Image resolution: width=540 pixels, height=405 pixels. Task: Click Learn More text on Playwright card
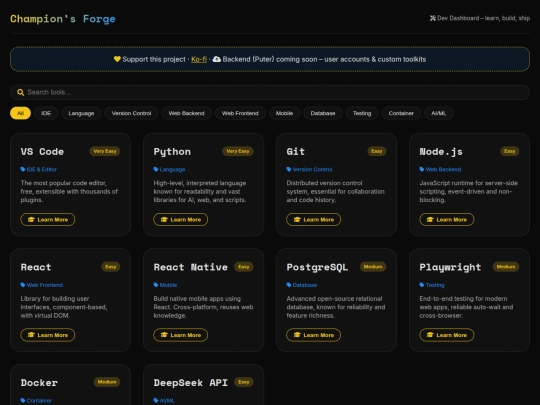451,335
